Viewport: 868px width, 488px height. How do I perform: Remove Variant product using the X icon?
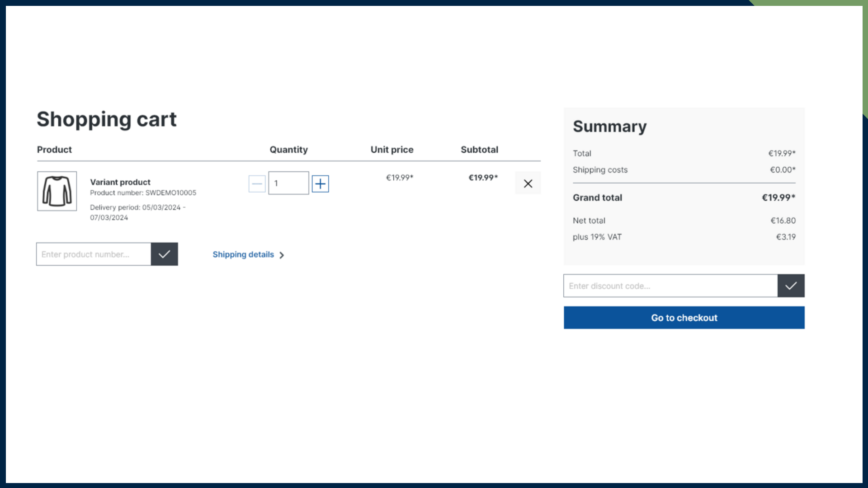click(528, 183)
